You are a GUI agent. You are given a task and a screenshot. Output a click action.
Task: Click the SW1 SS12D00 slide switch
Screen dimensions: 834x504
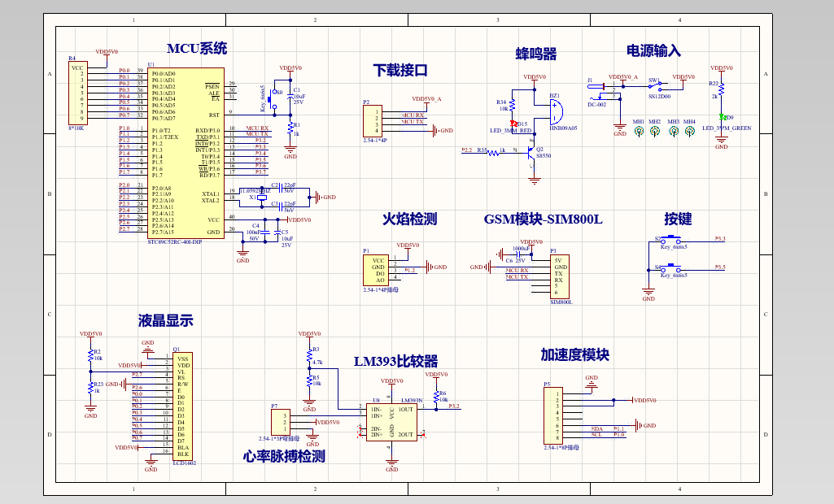(656, 85)
